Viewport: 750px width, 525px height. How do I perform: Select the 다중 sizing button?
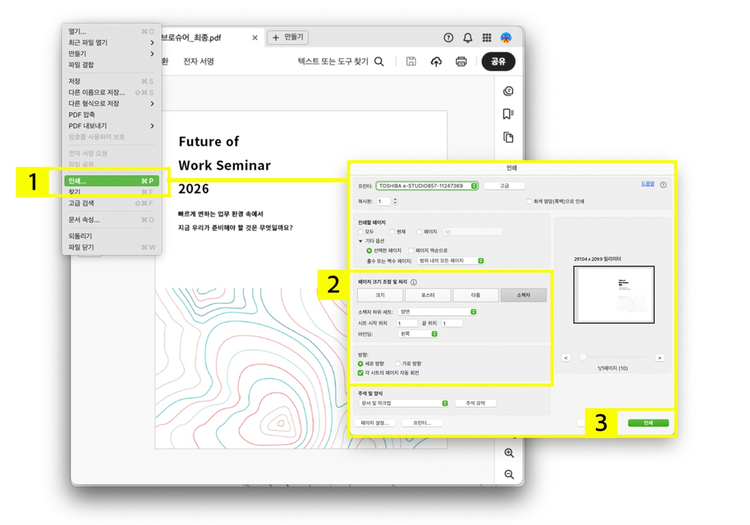click(475, 295)
